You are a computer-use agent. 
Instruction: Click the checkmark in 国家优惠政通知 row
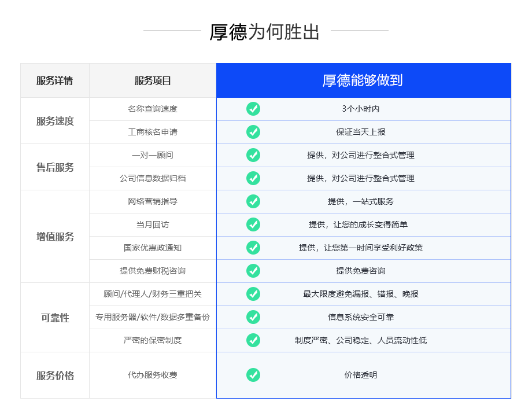pos(253,248)
